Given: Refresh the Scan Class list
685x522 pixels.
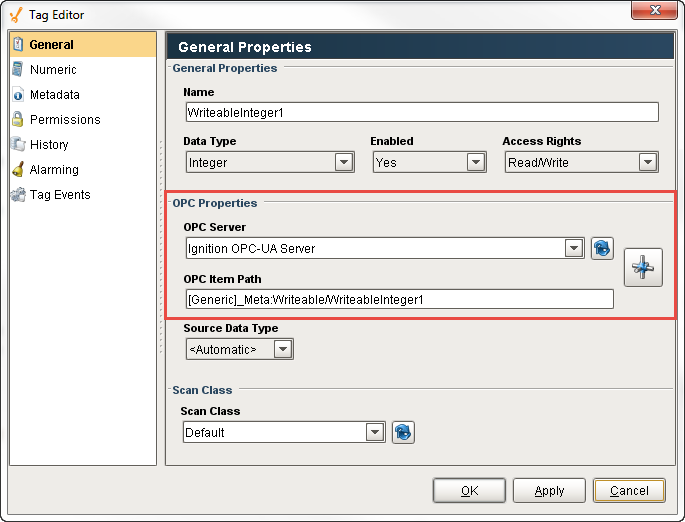Looking at the screenshot, I should pos(403,432).
